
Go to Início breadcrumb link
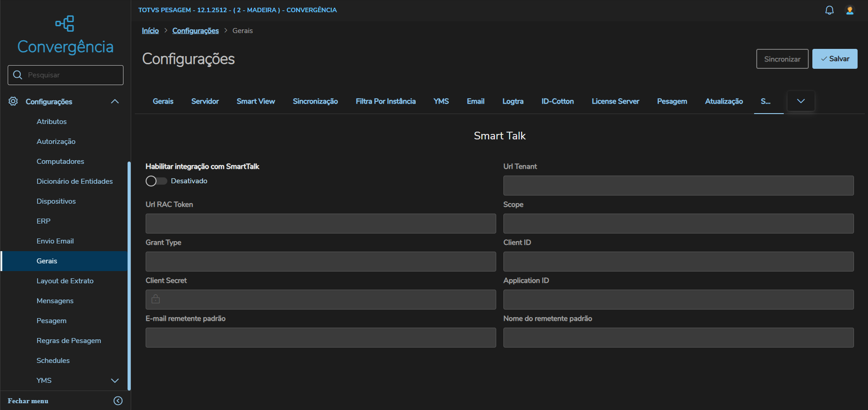[x=150, y=31]
